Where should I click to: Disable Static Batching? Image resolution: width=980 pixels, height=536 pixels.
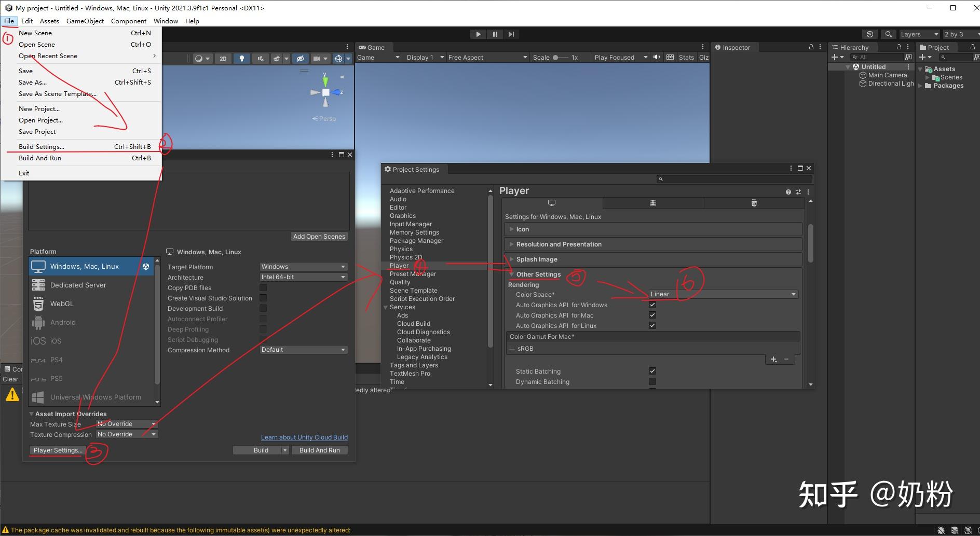pyautogui.click(x=652, y=370)
